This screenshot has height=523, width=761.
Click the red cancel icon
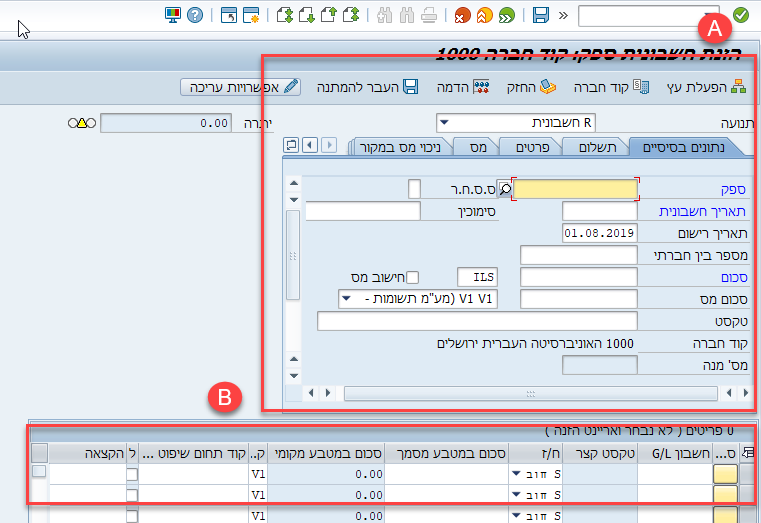coord(463,16)
